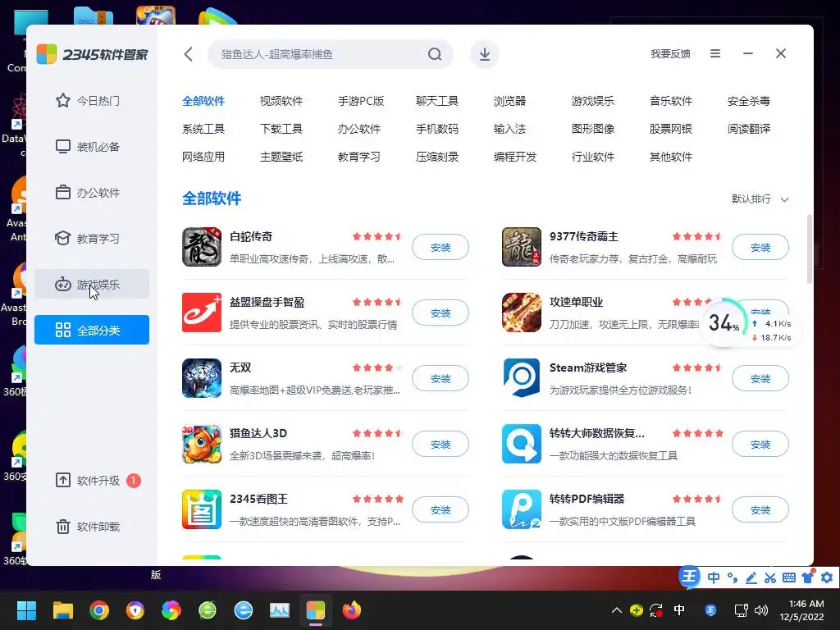Switch to 图形图像 category
Screen dimensions: 840x630
(593, 129)
